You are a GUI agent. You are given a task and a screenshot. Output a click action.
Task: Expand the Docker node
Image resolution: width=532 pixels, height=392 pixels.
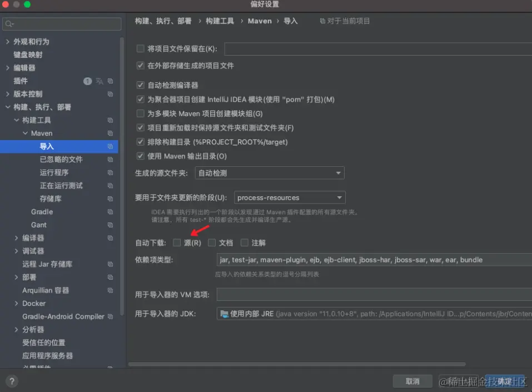click(16, 304)
